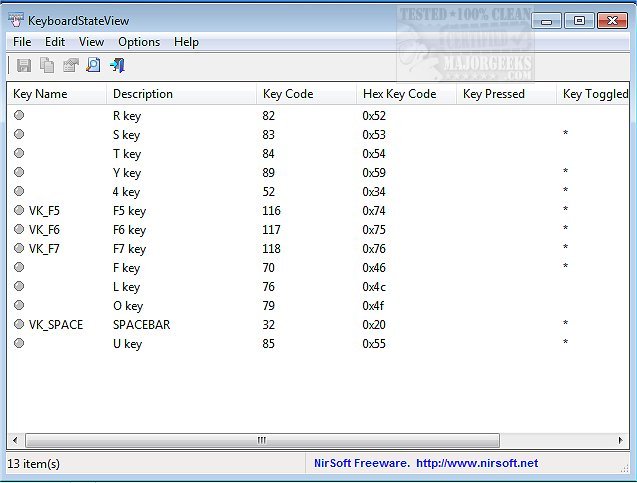Viewport: 637px width, 483px height.
Task: Click the VK_F6 key name text
Action: pyautogui.click(x=44, y=230)
